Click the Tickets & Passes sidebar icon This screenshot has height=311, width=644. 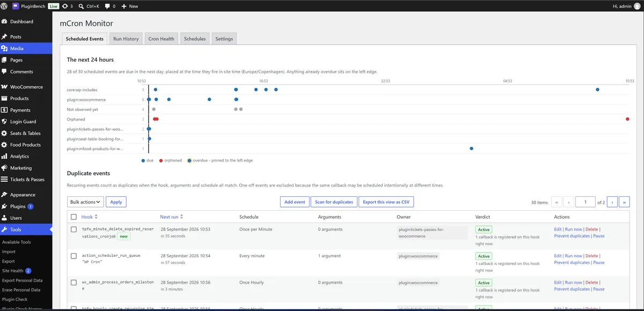point(5,180)
